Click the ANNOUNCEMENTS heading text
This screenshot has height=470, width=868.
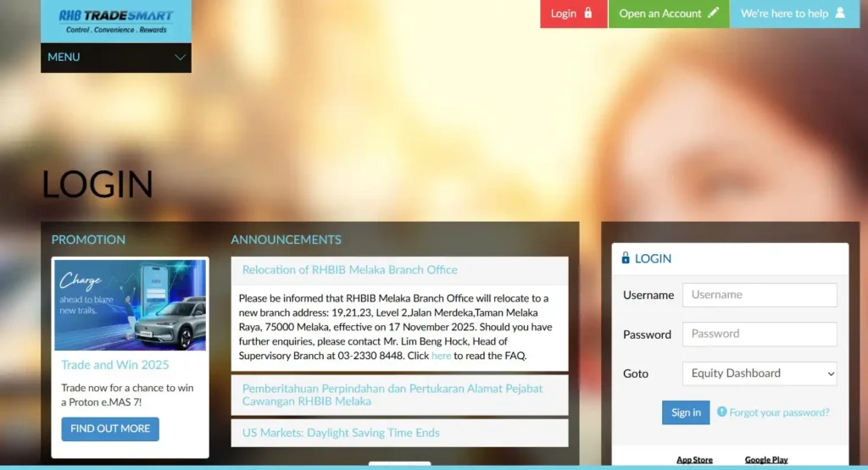click(x=287, y=240)
